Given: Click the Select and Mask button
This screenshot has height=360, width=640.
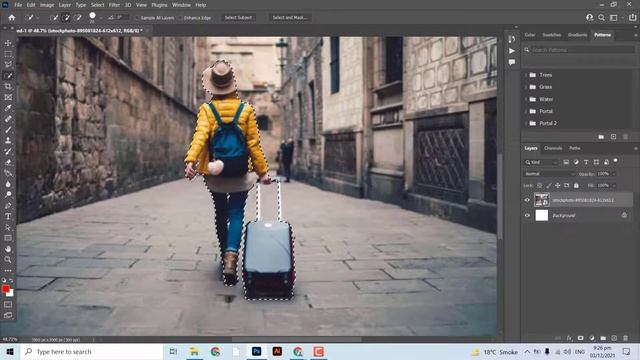Looking at the screenshot, I should click(x=290, y=18).
